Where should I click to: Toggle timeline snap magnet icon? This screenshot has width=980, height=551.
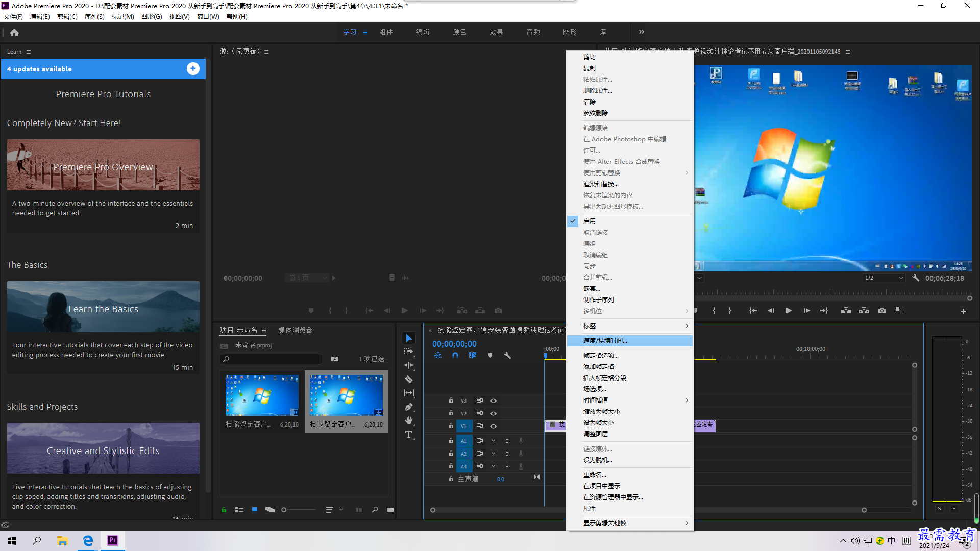pyautogui.click(x=455, y=355)
